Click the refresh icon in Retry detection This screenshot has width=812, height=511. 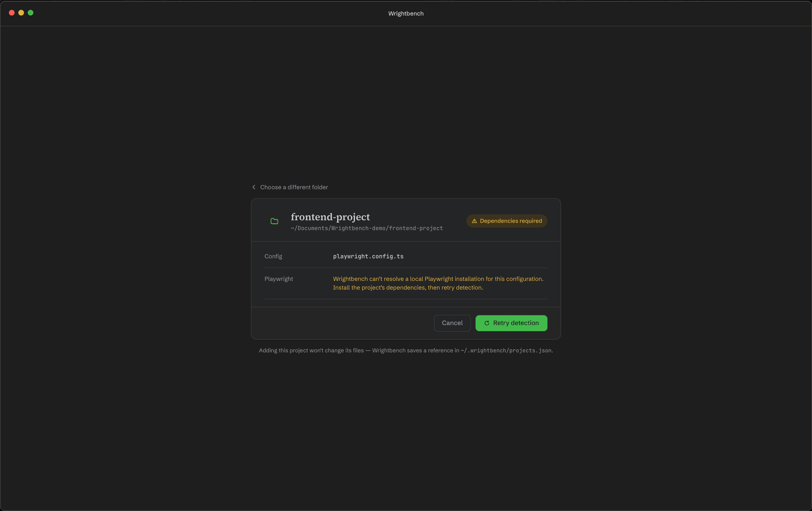click(x=487, y=323)
